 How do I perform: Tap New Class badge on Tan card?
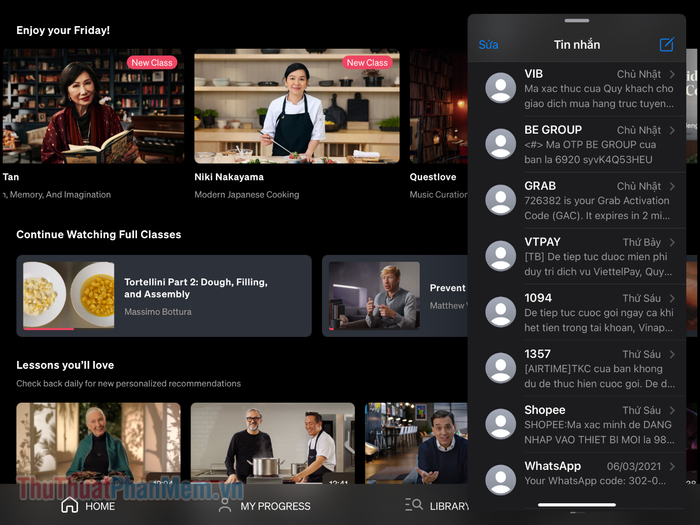pos(152,63)
